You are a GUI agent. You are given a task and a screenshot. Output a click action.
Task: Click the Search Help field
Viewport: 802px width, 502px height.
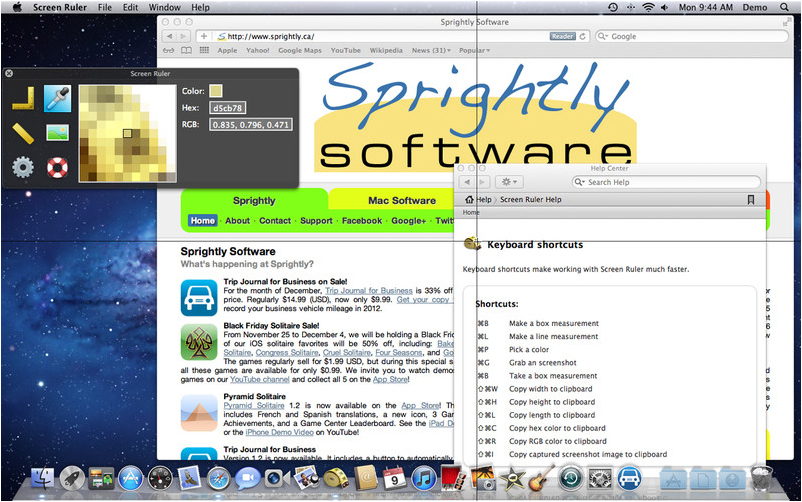tap(666, 182)
